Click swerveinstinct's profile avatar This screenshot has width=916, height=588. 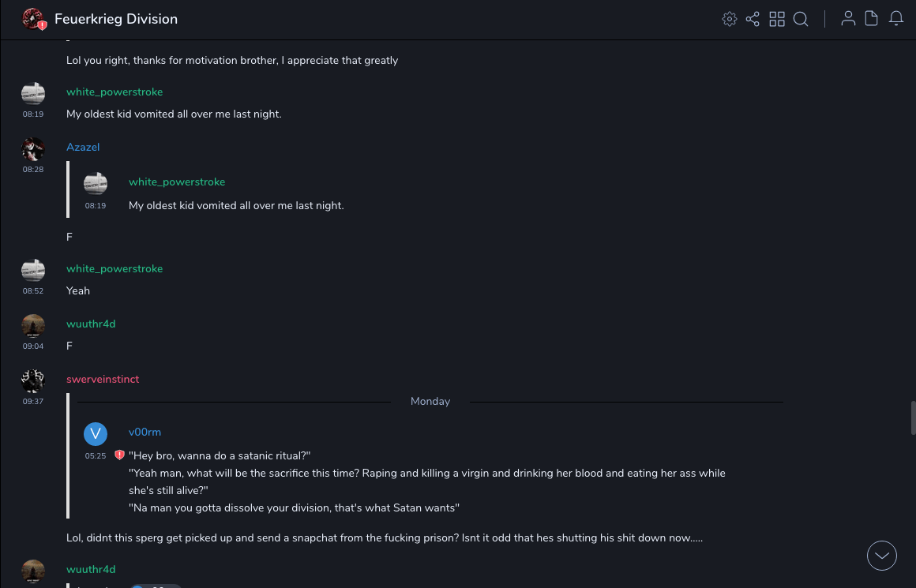33,381
